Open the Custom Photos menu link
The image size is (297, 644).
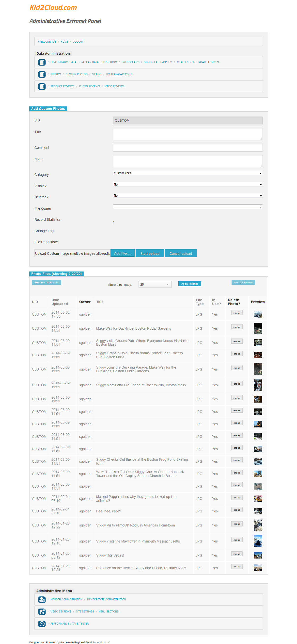(77, 74)
